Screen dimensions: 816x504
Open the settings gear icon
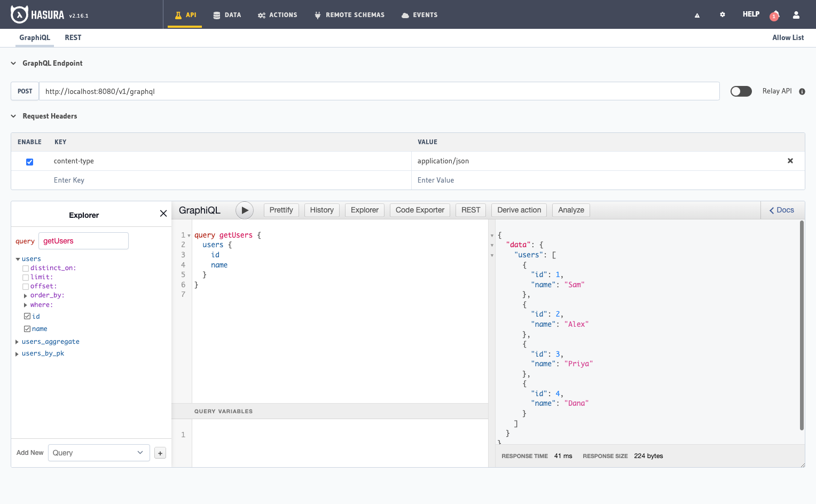(722, 14)
